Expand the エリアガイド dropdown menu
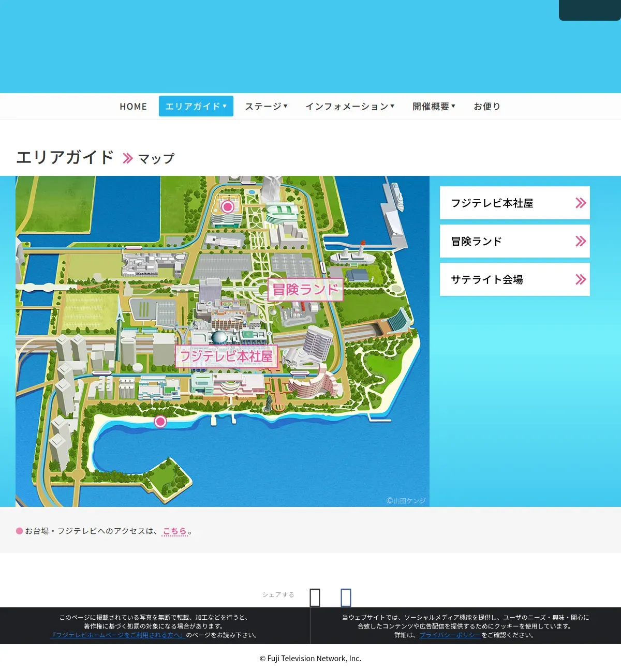The width and height of the screenshot is (621, 672). tap(196, 106)
